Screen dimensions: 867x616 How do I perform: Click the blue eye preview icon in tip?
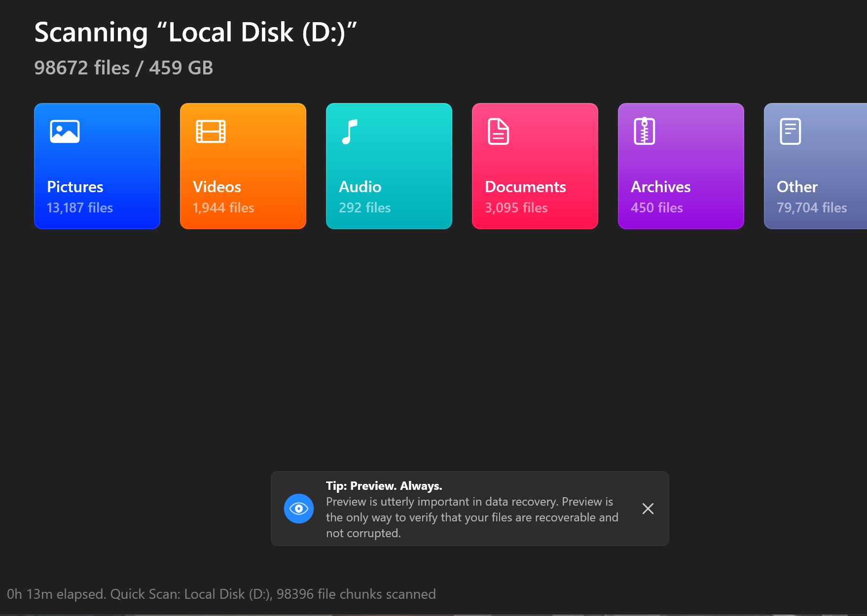pyautogui.click(x=299, y=509)
